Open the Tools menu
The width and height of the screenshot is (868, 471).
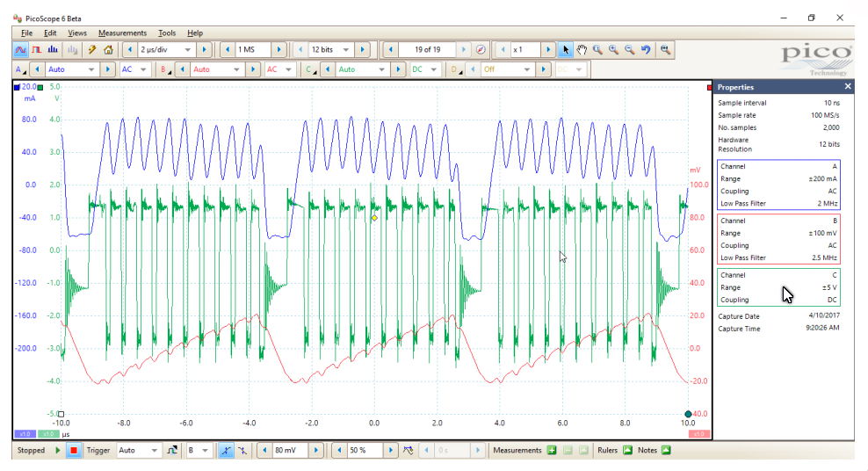pos(167,33)
